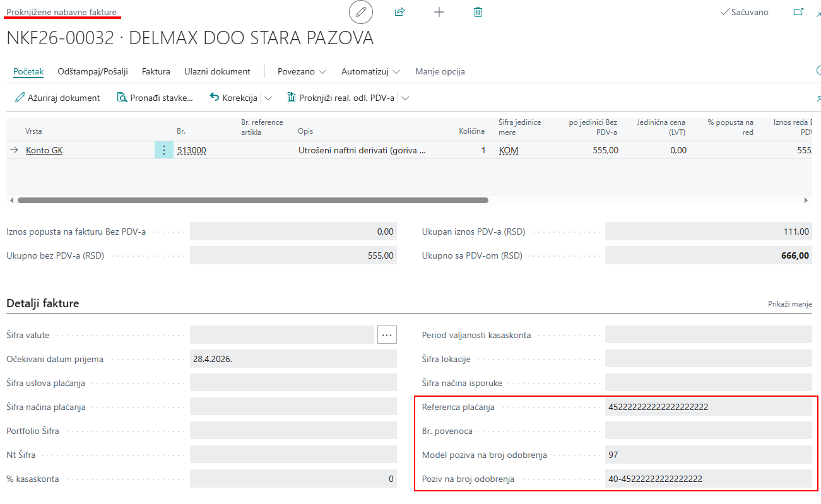Viewport: 821px width, 504px height.
Task: Click the horizontal scrollbar of lines grid
Action: point(253,200)
